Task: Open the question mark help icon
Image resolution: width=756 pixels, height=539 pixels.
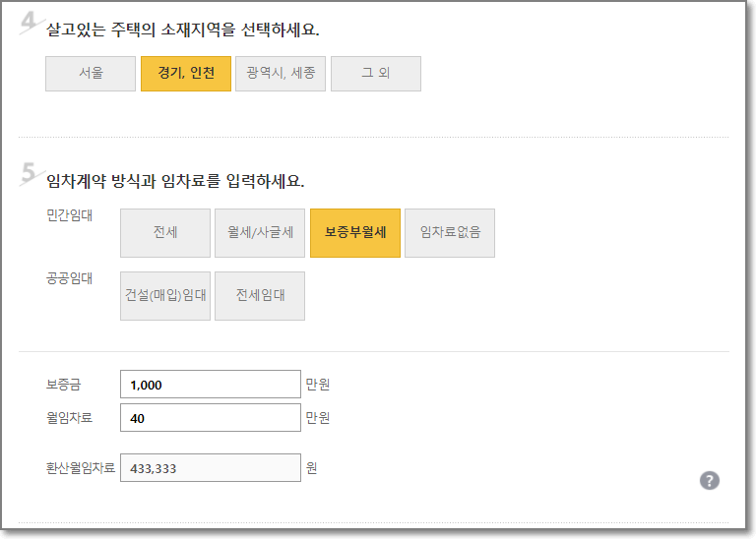Action: coord(709,481)
